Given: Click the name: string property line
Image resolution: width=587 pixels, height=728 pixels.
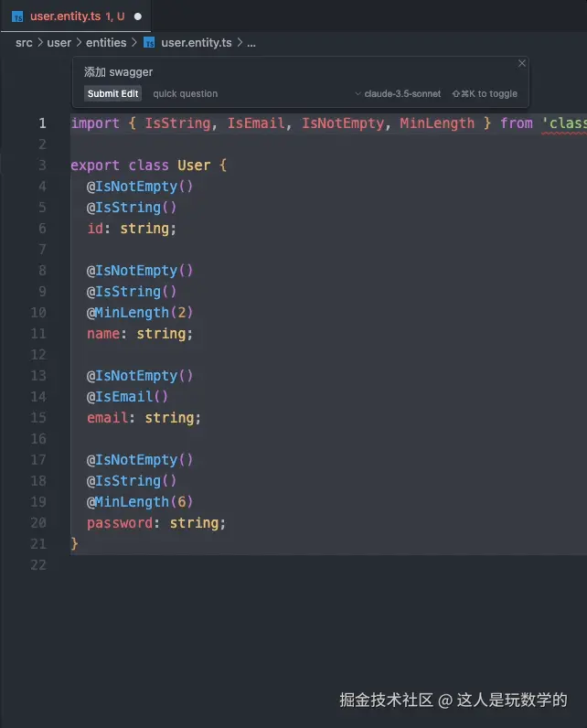Looking at the screenshot, I should click(140, 334).
